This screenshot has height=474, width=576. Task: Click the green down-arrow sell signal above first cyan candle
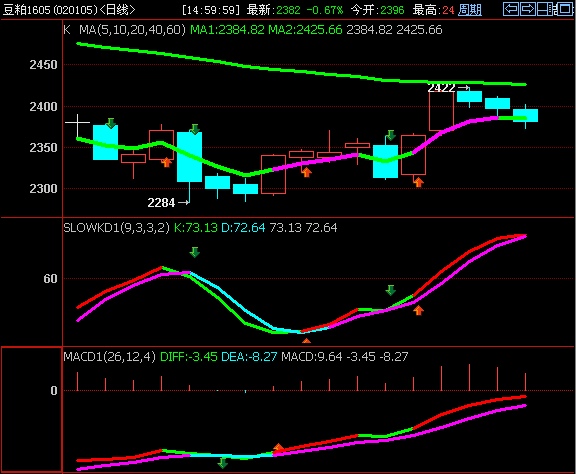(111, 123)
